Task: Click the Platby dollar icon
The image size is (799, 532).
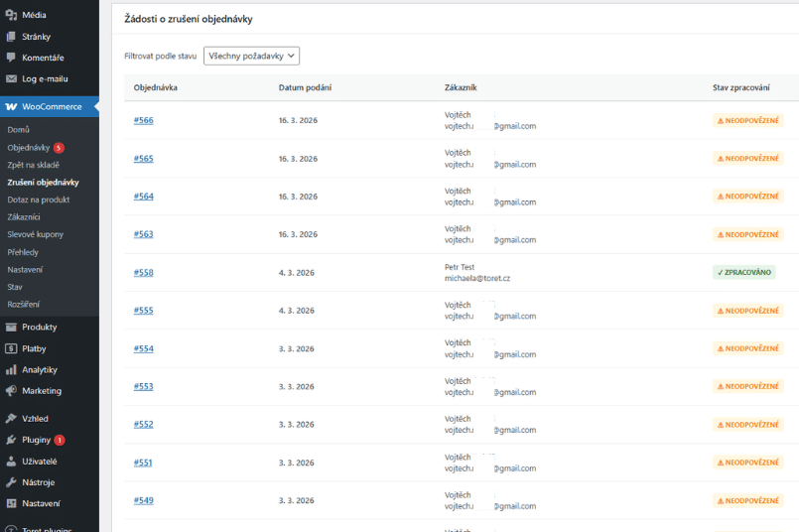Action: pos(11,348)
